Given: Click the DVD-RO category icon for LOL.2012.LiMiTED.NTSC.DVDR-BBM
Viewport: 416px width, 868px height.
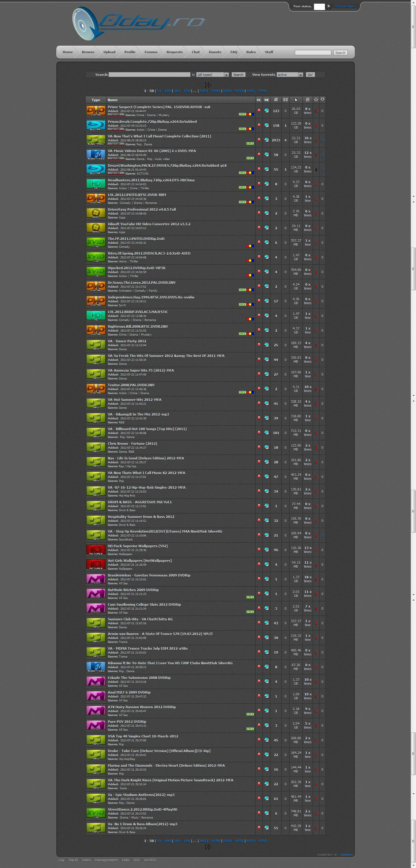Looking at the screenshot, I should [x=96, y=198].
